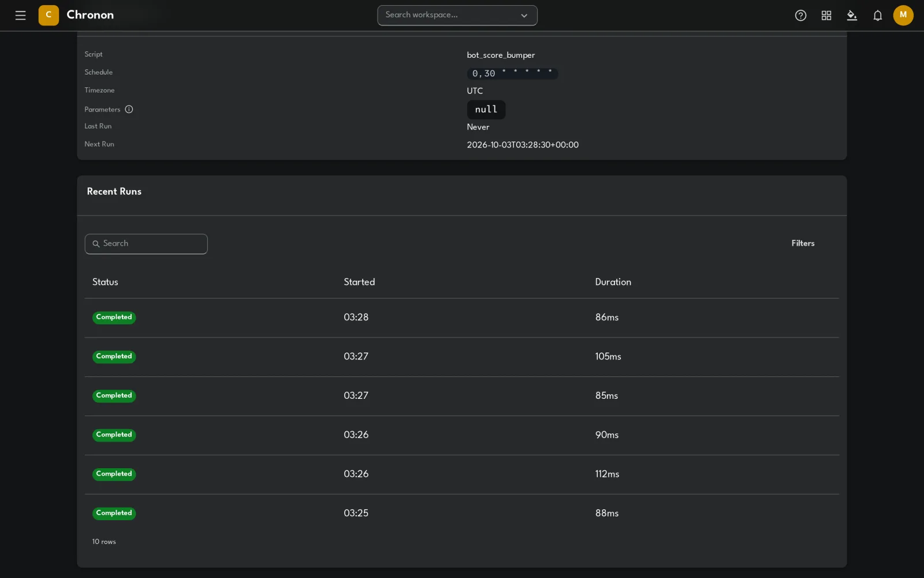Click the 10 rows count label
This screenshot has height=578, width=924.
pos(104,542)
